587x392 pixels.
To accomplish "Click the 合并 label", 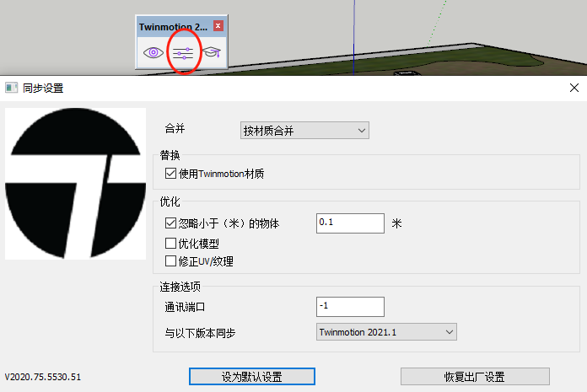I will click(x=175, y=129).
